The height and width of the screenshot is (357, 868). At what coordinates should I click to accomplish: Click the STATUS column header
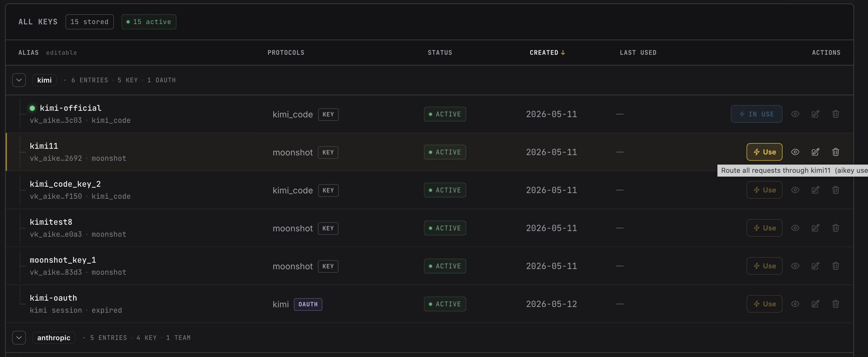440,53
